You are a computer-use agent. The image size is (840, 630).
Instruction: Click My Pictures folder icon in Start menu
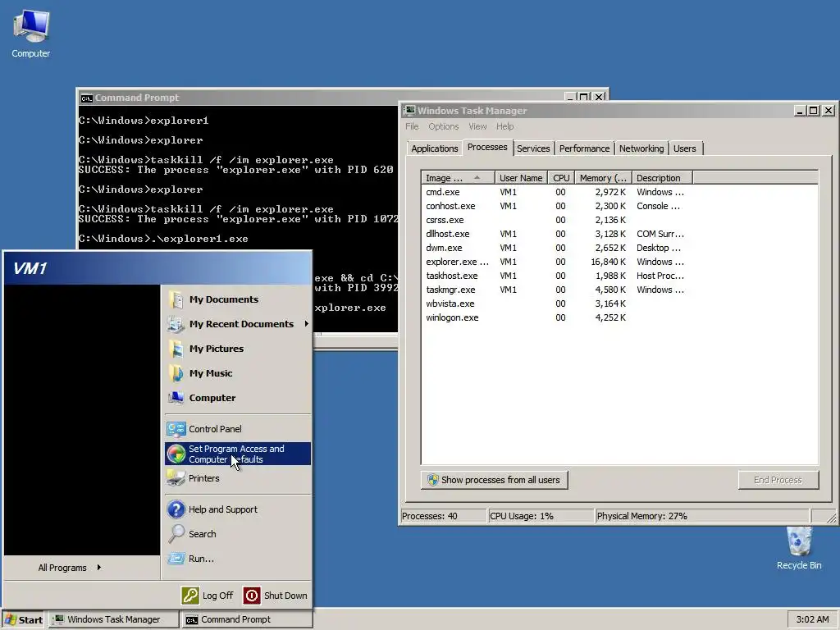tap(176, 349)
